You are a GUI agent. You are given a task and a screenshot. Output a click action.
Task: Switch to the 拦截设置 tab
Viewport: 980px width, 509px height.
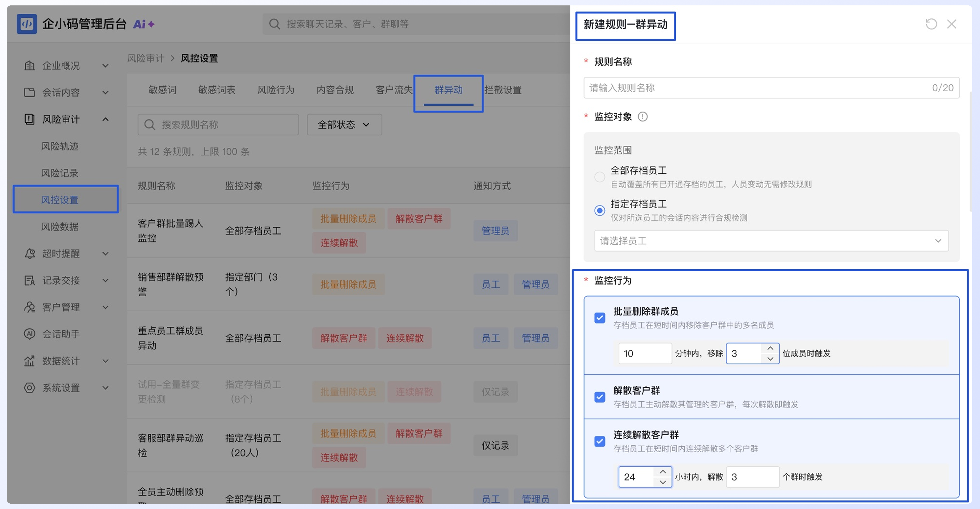[503, 90]
